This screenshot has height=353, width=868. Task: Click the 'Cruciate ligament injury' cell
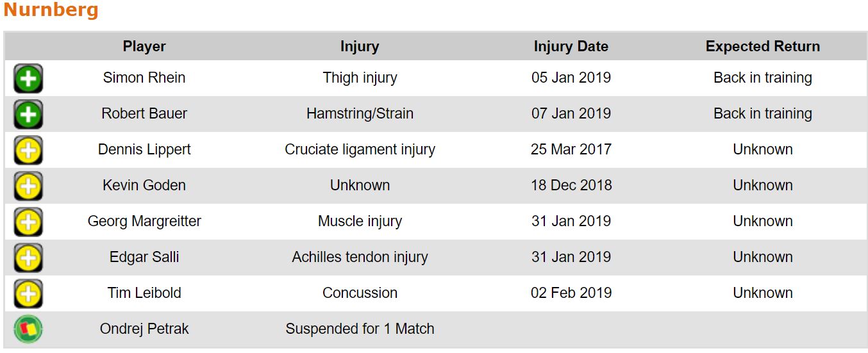(x=360, y=150)
